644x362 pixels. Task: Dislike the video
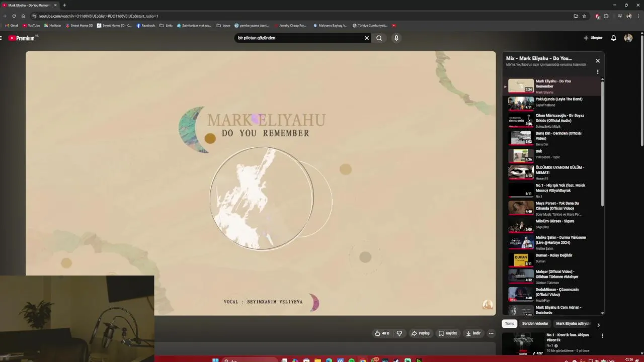(399, 333)
